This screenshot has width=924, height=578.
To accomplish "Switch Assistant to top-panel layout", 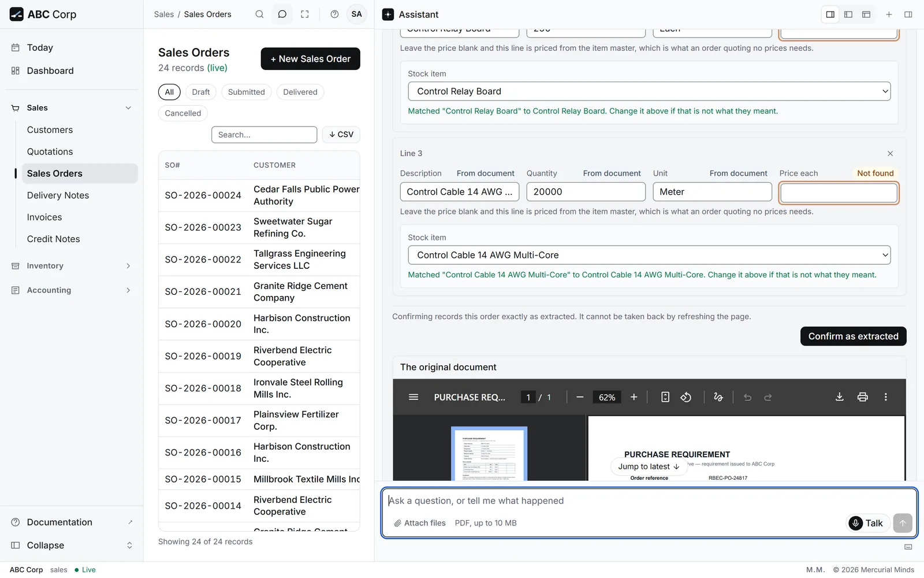I will click(866, 14).
